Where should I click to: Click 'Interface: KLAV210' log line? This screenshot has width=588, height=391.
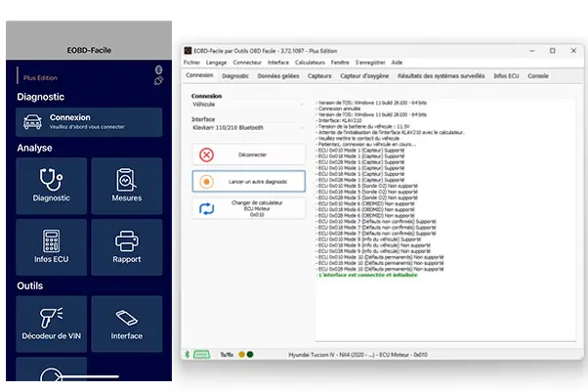[340, 120]
